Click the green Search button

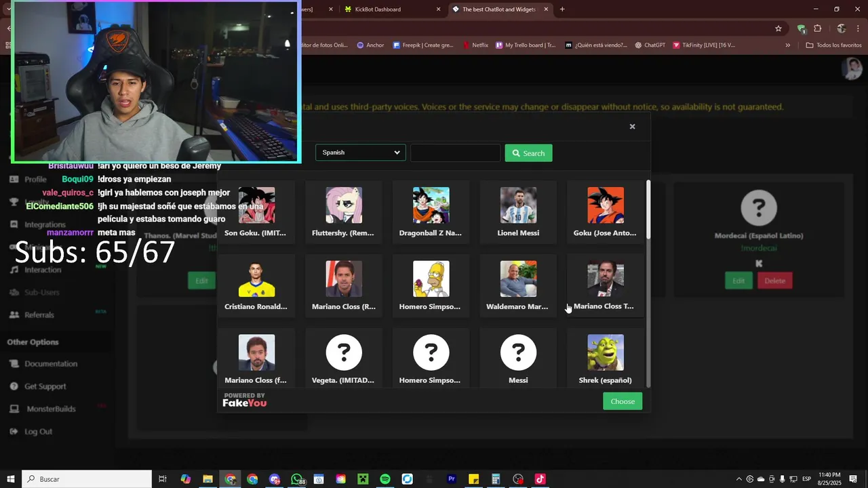528,153
